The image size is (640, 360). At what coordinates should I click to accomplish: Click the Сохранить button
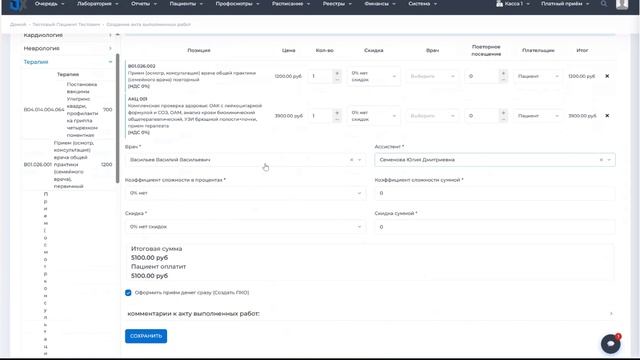(x=146, y=336)
